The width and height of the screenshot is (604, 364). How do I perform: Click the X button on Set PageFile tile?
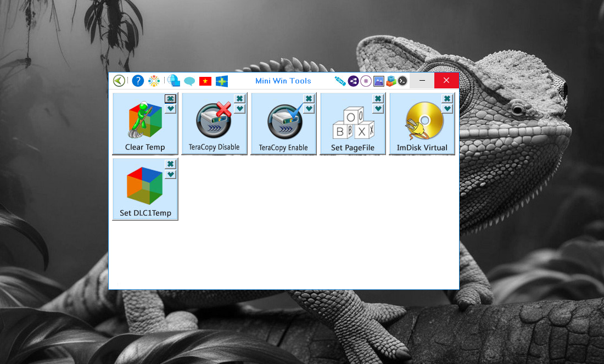[x=378, y=99]
